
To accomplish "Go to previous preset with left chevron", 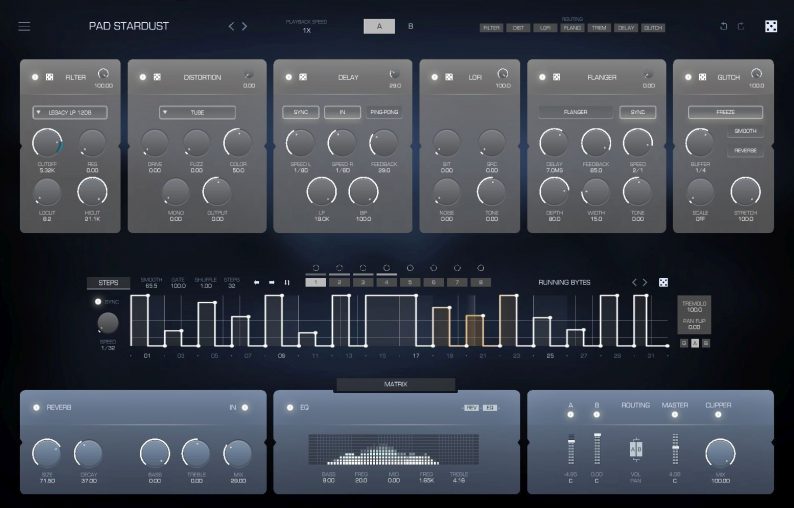I will [x=231, y=26].
